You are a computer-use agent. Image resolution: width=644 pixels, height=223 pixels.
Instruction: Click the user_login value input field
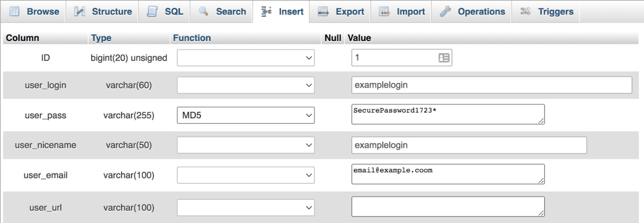[x=491, y=85]
